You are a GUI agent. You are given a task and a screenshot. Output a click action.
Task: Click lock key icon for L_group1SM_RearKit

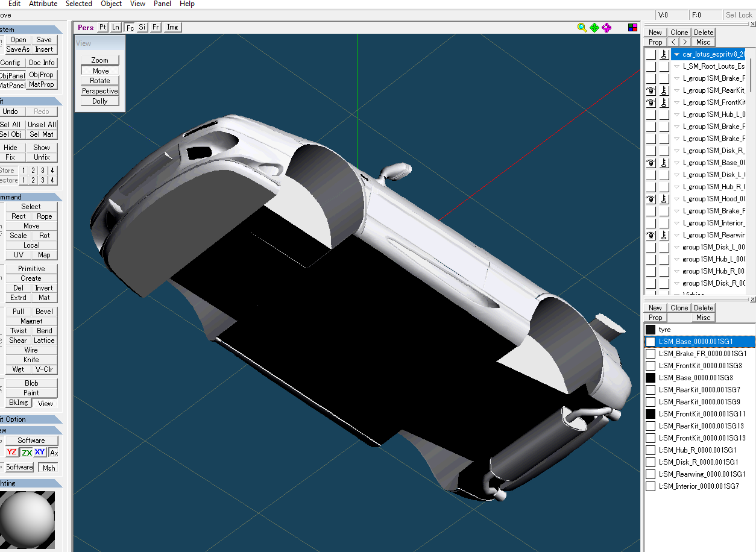pos(664,90)
